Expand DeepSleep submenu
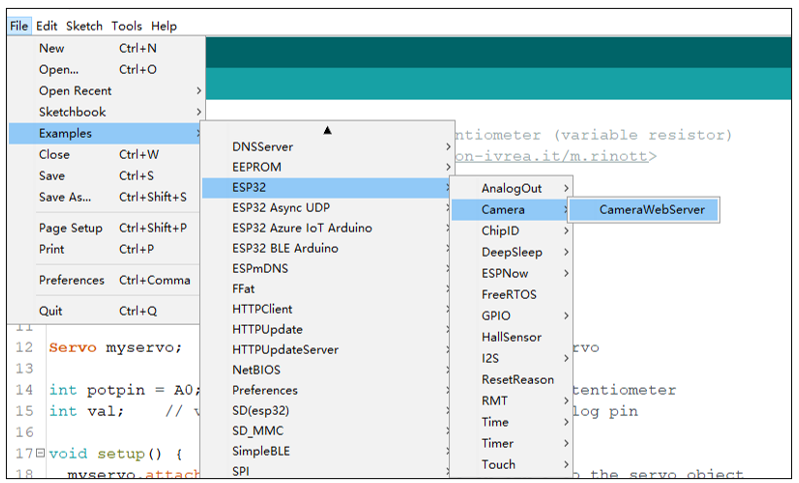This screenshot has width=799, height=483. pos(512,252)
